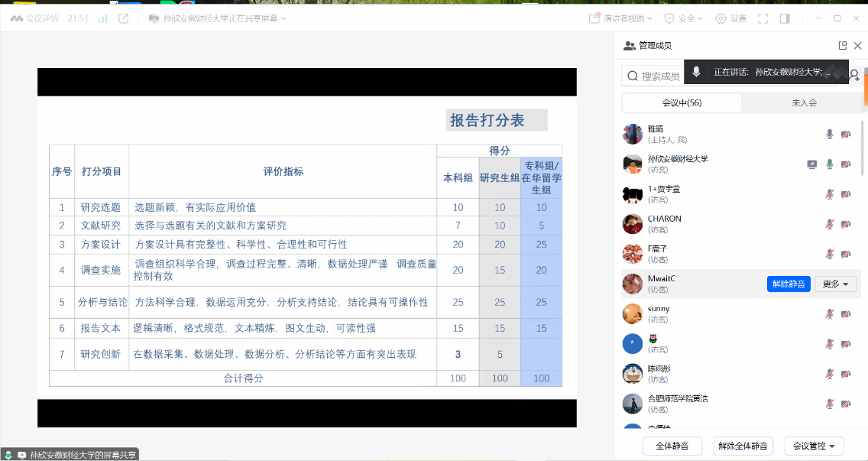Screen dimensions: 868x461
Task: Expand the 演讲者视图 view dropdown
Action: (x=621, y=18)
